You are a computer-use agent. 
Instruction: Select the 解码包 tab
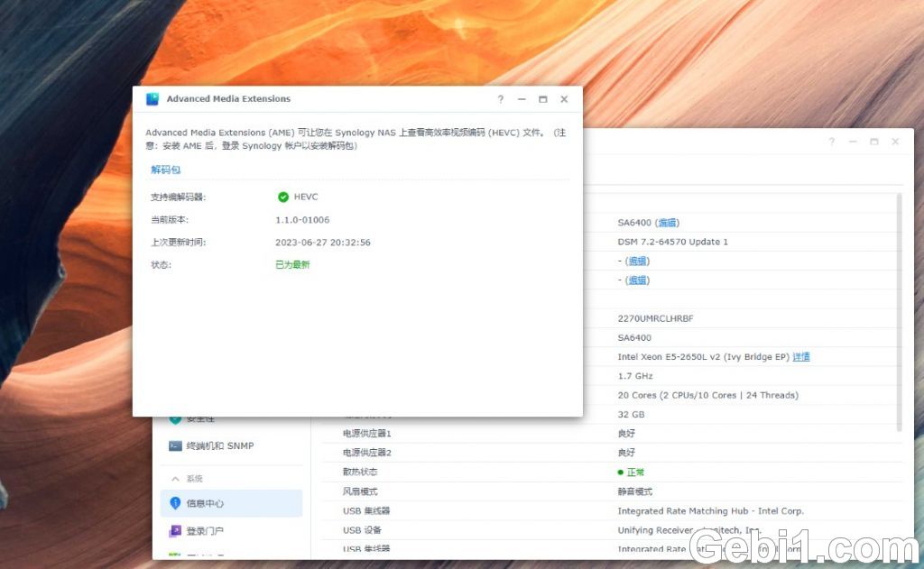166,170
